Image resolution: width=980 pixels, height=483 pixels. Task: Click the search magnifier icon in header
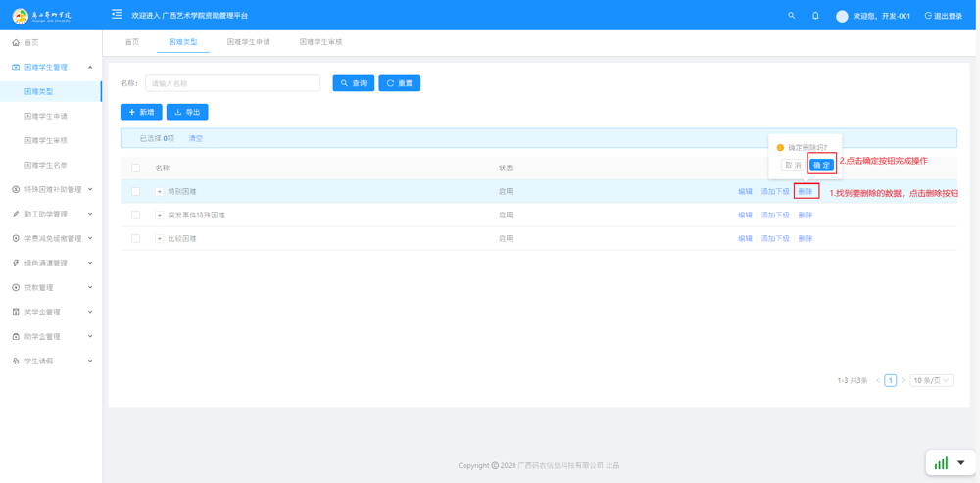(x=792, y=16)
